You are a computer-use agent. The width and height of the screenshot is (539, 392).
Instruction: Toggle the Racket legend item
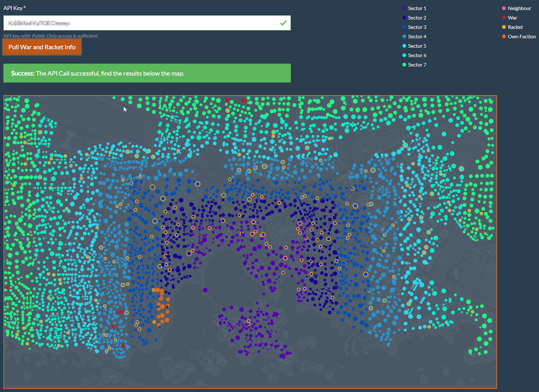(515, 27)
